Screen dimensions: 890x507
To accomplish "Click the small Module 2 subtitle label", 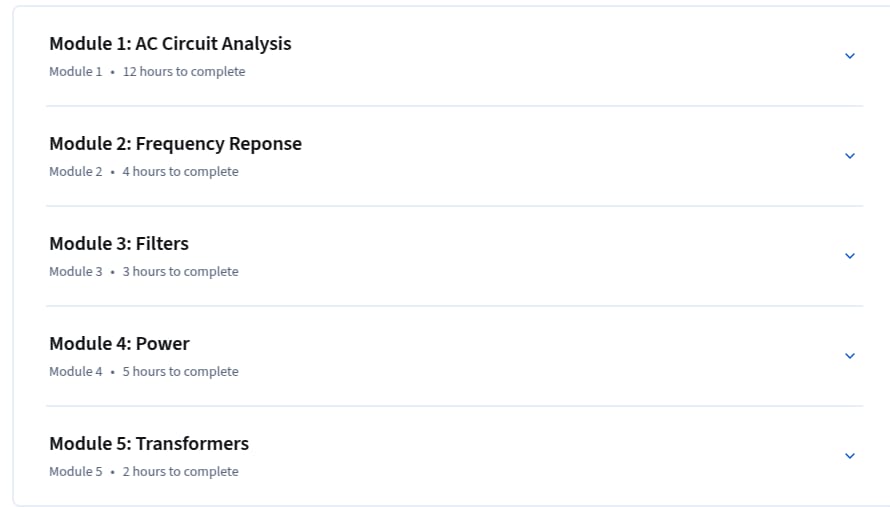I will click(x=75, y=171).
